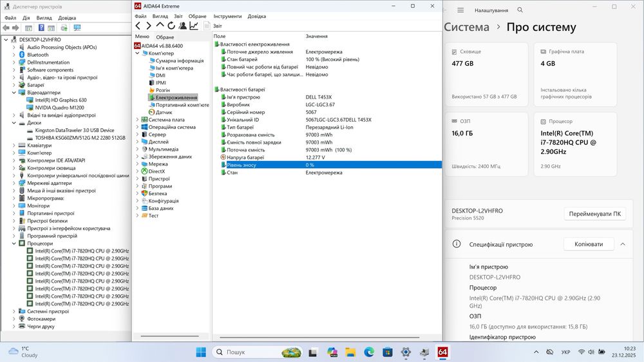Viewport: 644px width, 362px height.
Task: Expand Безпека node in AIDA64
Action: (x=137, y=193)
